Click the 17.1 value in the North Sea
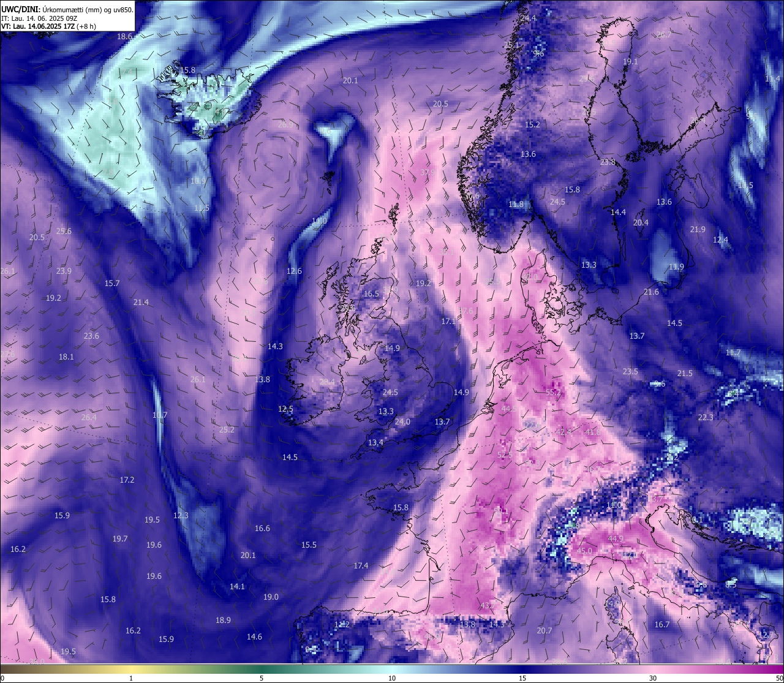Viewport: 784px width, 683px height. (449, 321)
